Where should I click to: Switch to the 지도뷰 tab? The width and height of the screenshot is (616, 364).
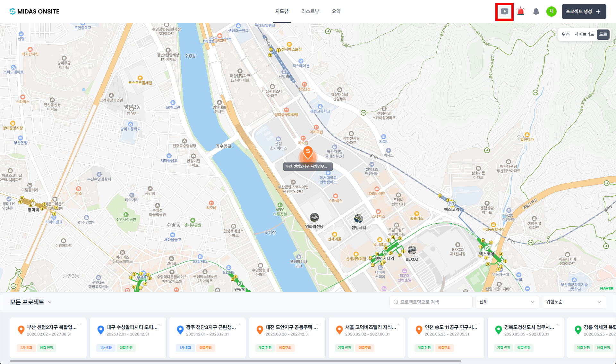(x=282, y=12)
